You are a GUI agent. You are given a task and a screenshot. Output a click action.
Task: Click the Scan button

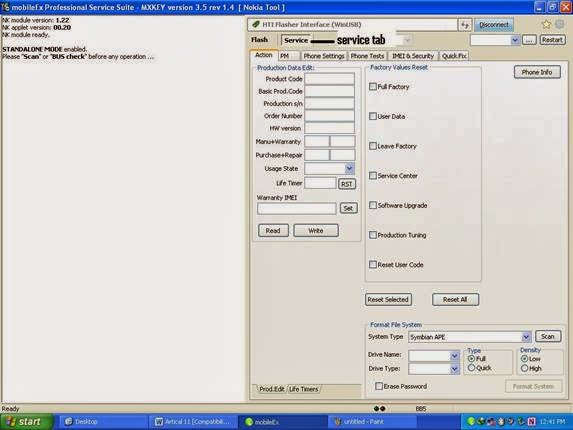pos(547,336)
